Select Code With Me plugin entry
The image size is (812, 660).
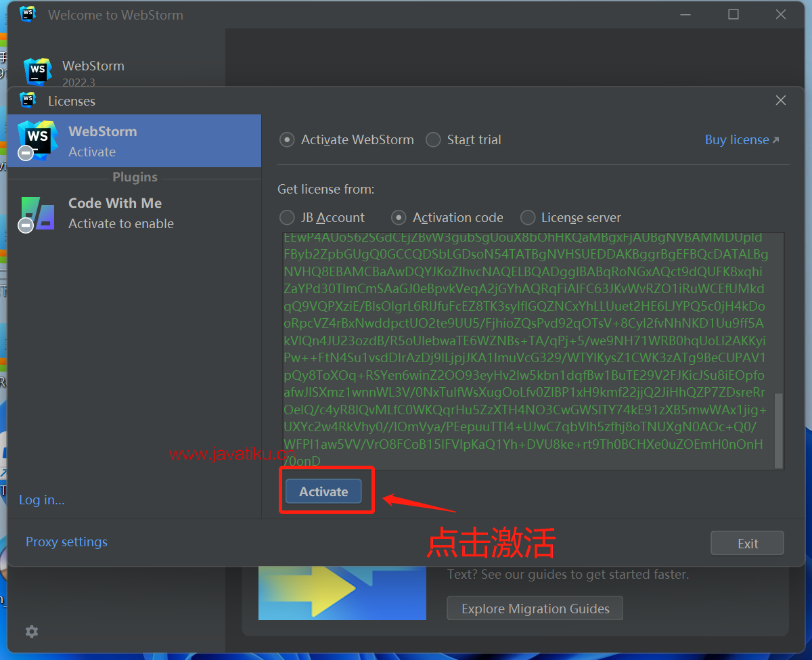click(x=134, y=213)
